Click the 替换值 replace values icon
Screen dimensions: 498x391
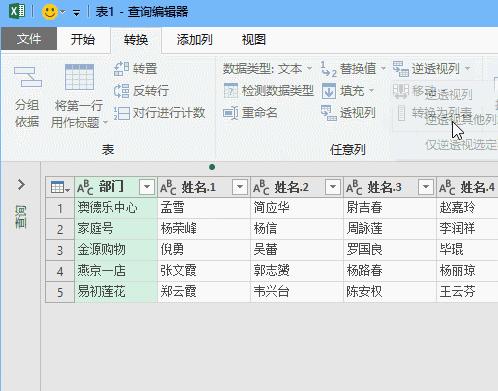329,69
